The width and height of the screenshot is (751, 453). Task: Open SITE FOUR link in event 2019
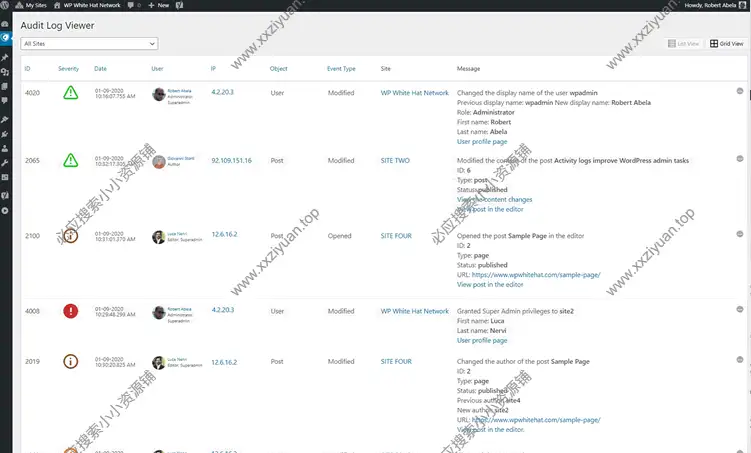click(396, 362)
